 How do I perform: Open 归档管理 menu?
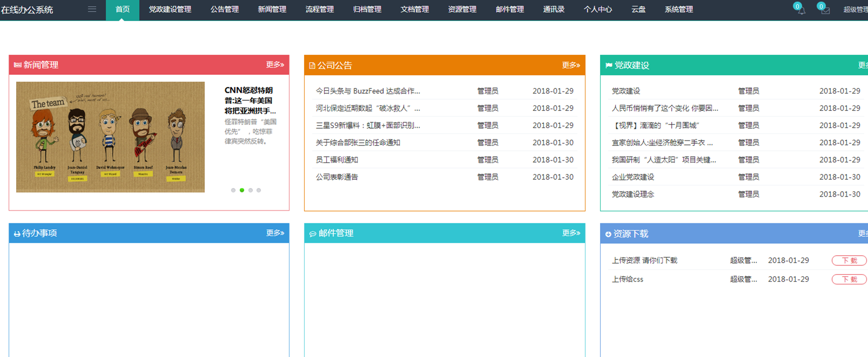367,10
